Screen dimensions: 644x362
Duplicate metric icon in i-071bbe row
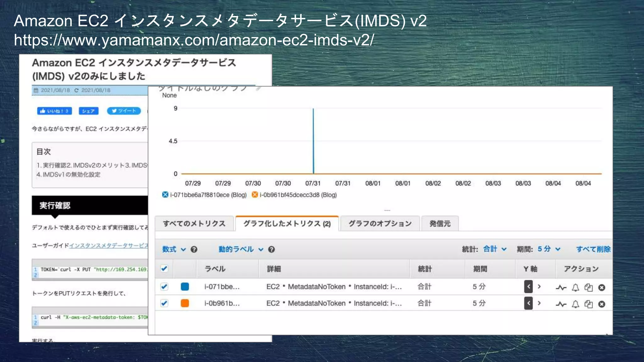[588, 288]
